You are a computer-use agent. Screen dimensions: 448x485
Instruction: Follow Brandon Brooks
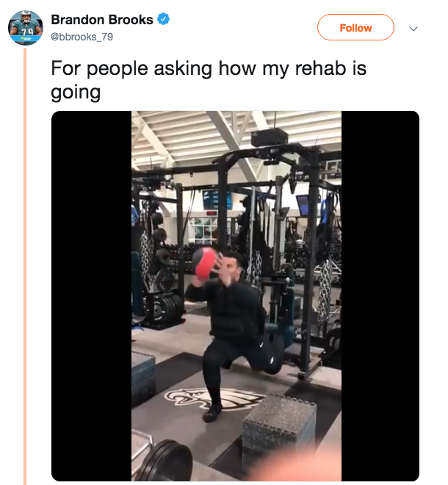pos(355,27)
